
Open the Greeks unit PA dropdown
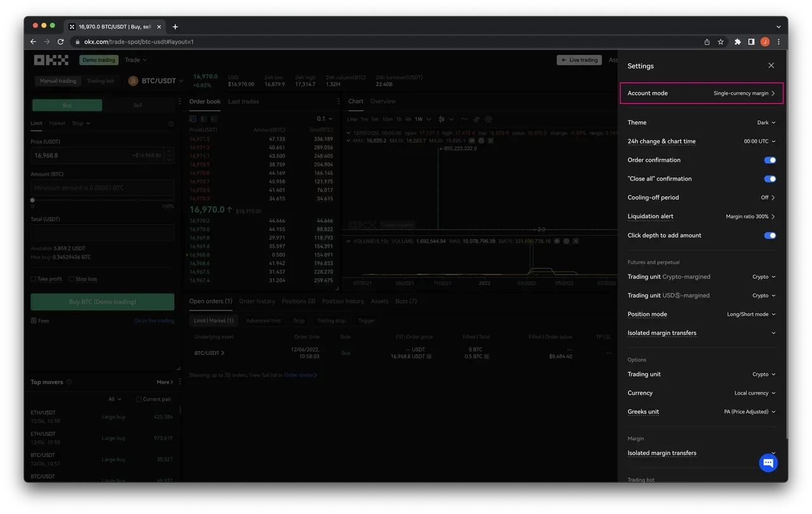[x=750, y=412]
